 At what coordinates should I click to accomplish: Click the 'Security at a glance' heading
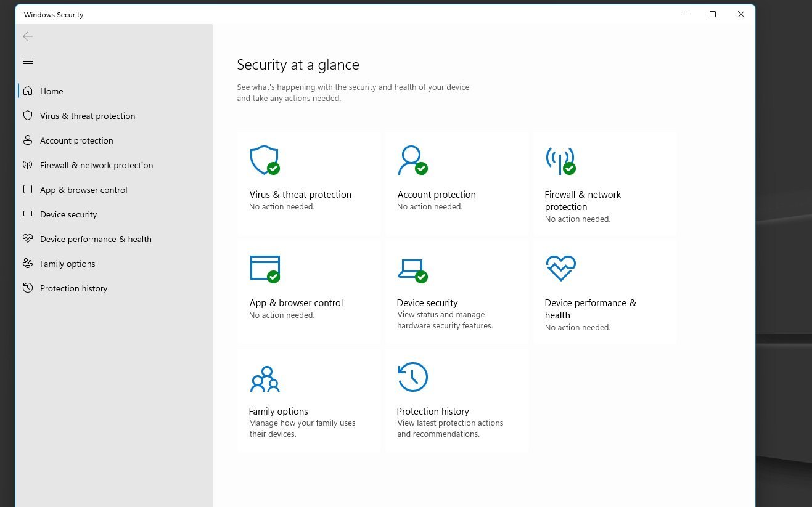pyautogui.click(x=298, y=65)
